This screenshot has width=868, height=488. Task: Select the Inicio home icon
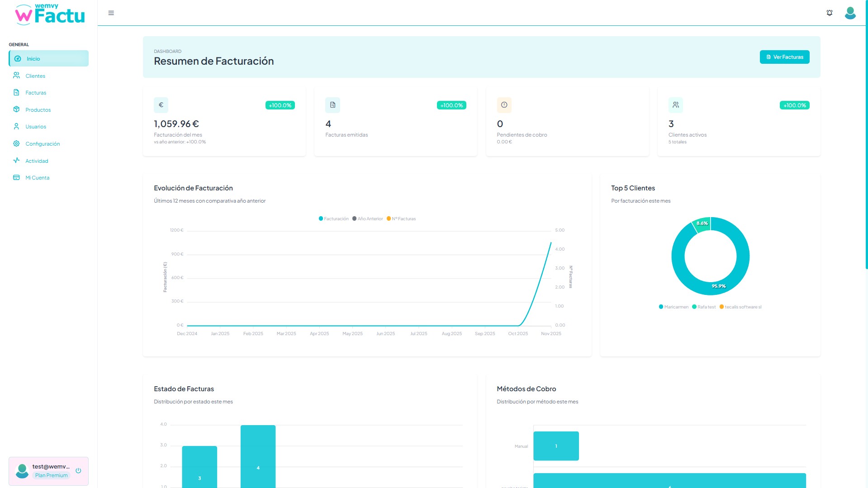(x=17, y=58)
